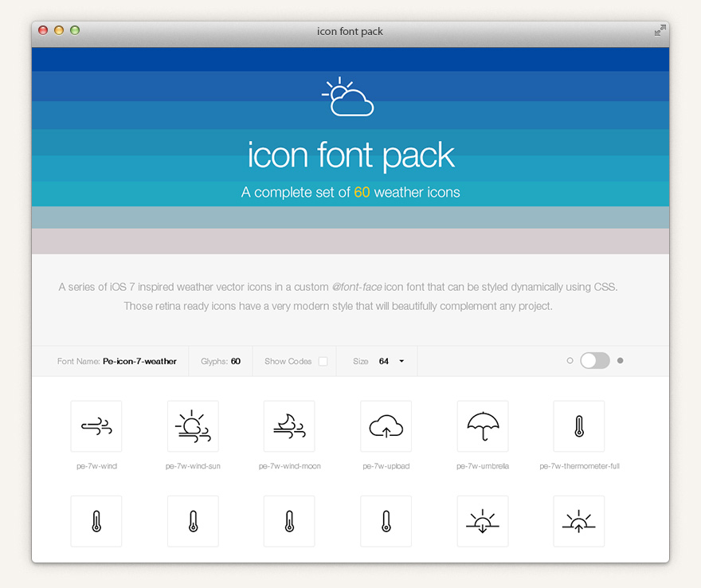701x588 pixels.
Task: Click the fourth thermometer icon in bottom row
Action: click(x=386, y=521)
